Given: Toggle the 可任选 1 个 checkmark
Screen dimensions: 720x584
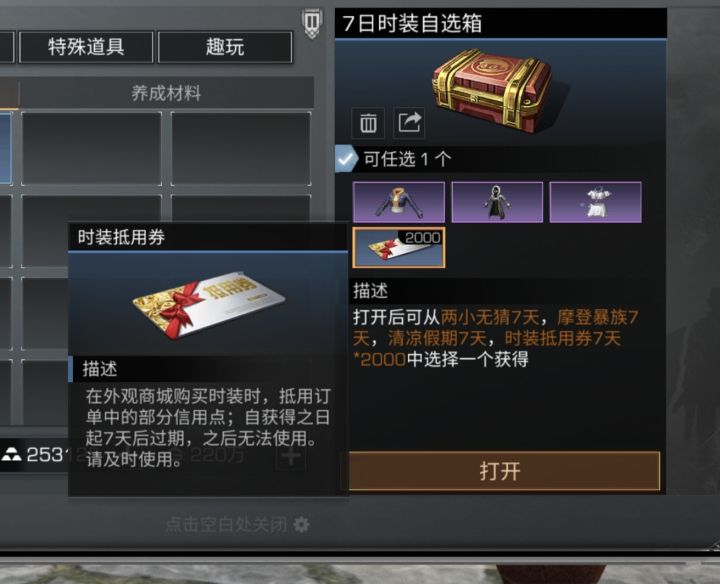Looking at the screenshot, I should 346,159.
